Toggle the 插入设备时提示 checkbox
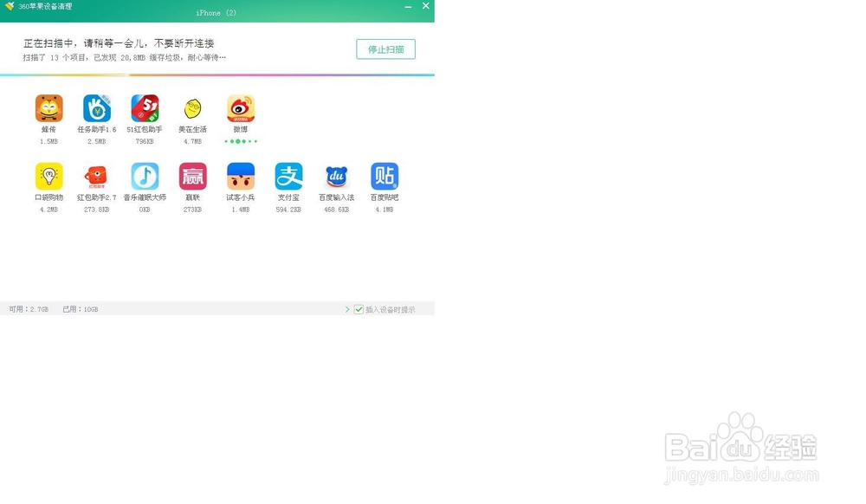Viewport: 866px width, 504px height. click(359, 309)
